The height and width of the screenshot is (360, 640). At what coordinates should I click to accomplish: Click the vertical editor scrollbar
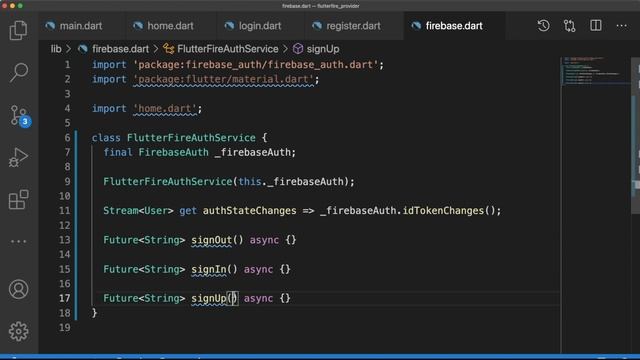tap(636, 135)
